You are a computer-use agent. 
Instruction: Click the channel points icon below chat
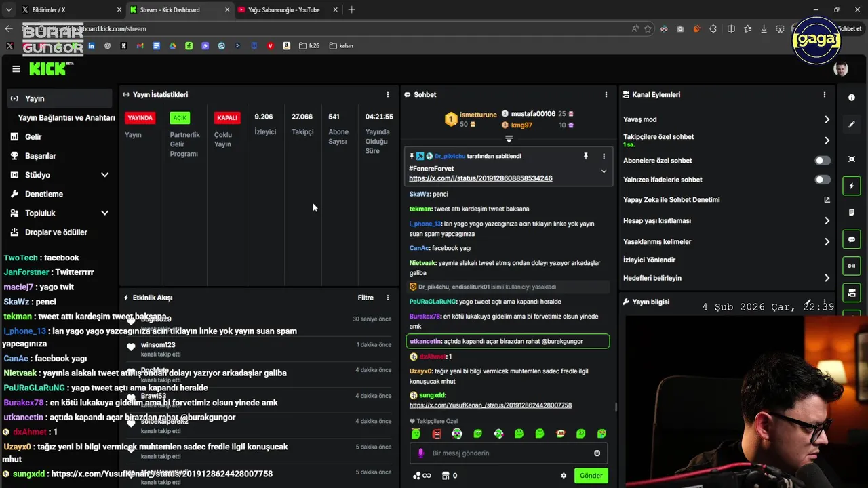pos(416,476)
